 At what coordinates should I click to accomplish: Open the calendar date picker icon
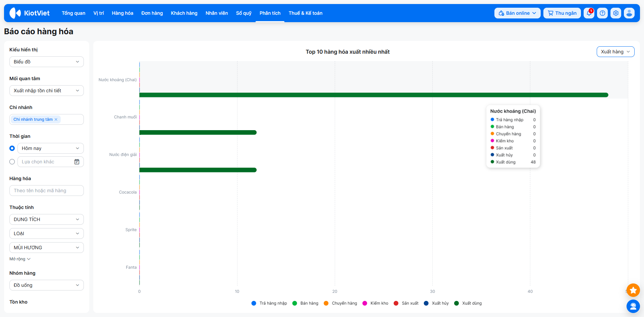(77, 162)
